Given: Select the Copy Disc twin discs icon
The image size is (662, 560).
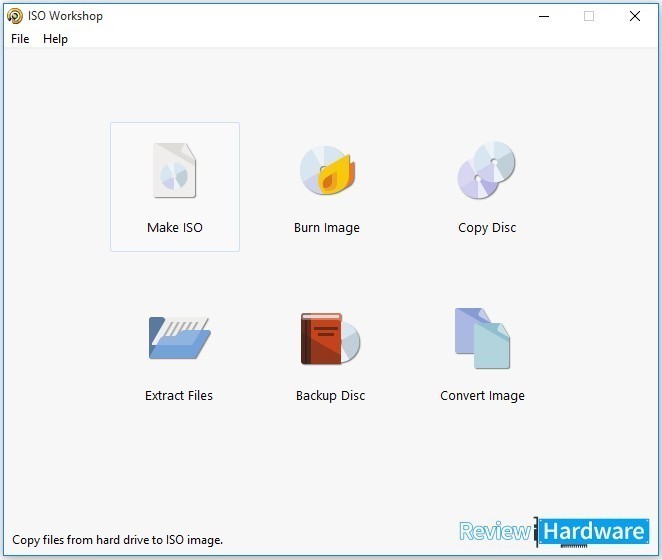Looking at the screenshot, I should (487, 170).
